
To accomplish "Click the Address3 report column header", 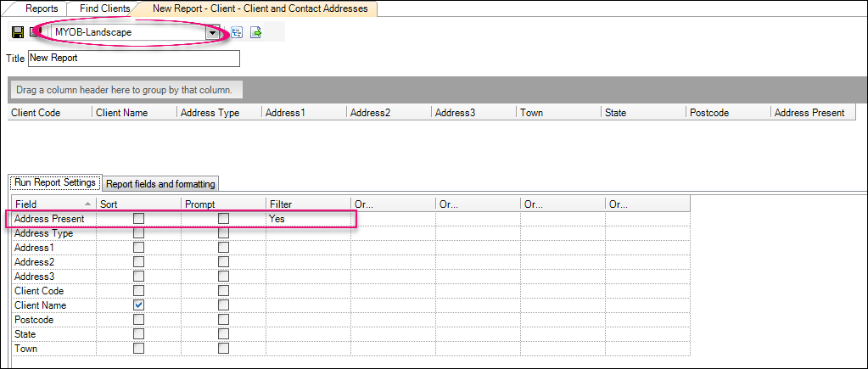I will pos(473,113).
